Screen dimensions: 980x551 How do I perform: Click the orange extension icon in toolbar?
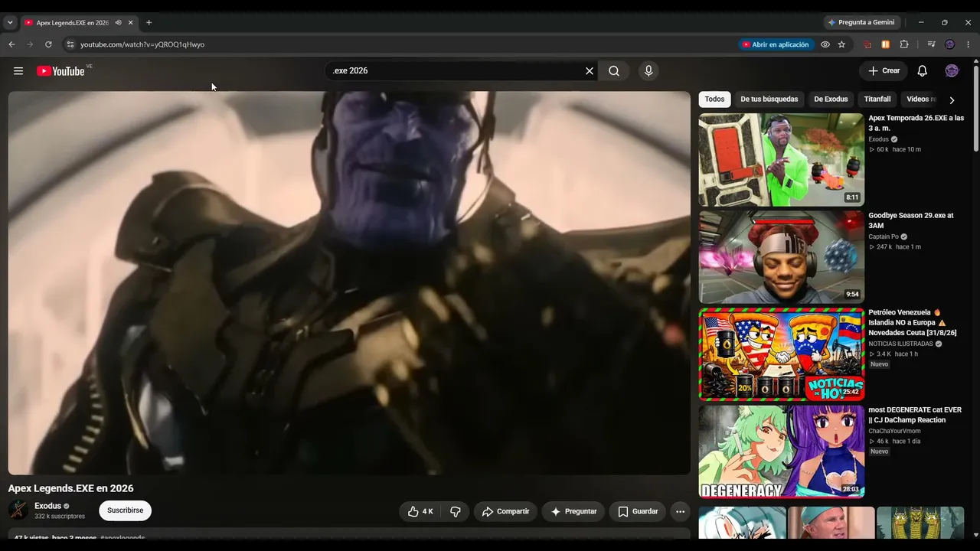coord(886,44)
